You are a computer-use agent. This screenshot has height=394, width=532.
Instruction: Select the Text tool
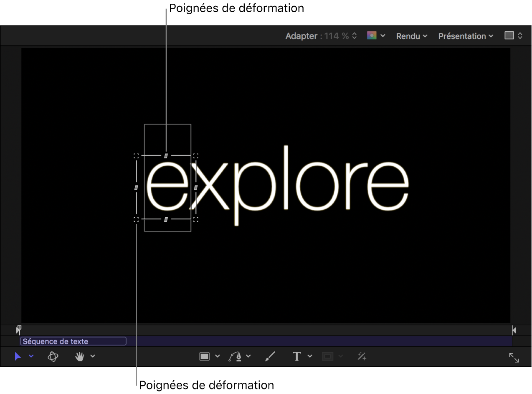coord(297,356)
